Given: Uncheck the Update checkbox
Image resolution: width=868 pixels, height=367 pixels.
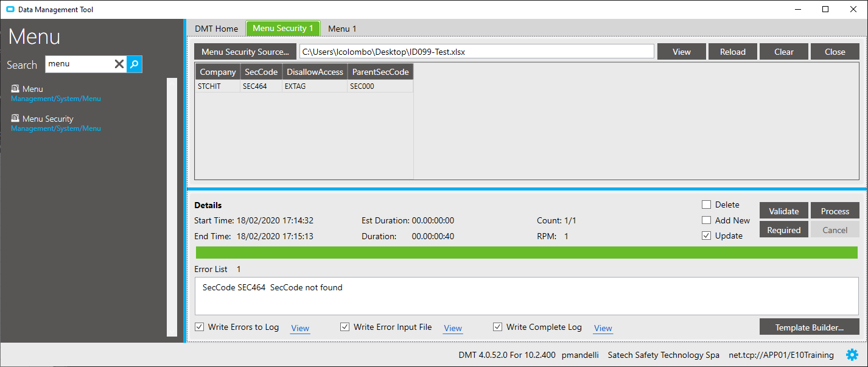Looking at the screenshot, I should (706, 236).
